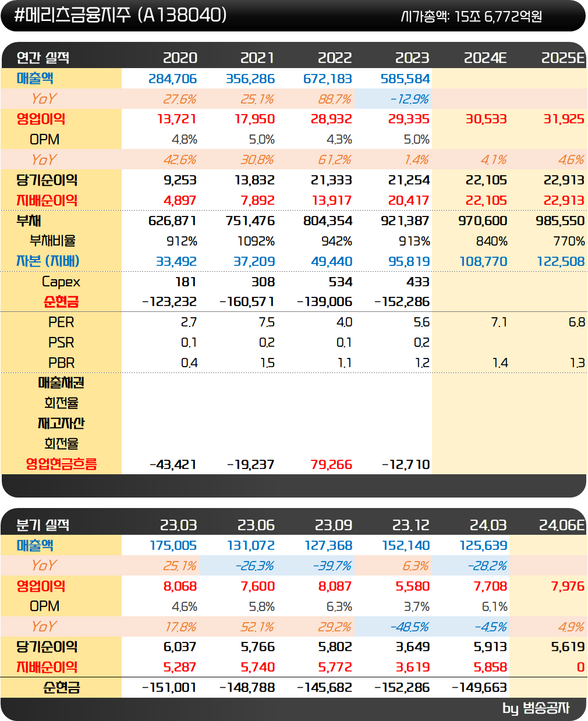Select quarterly 영업이익 value 8,087
588x721 pixels.
335,586
